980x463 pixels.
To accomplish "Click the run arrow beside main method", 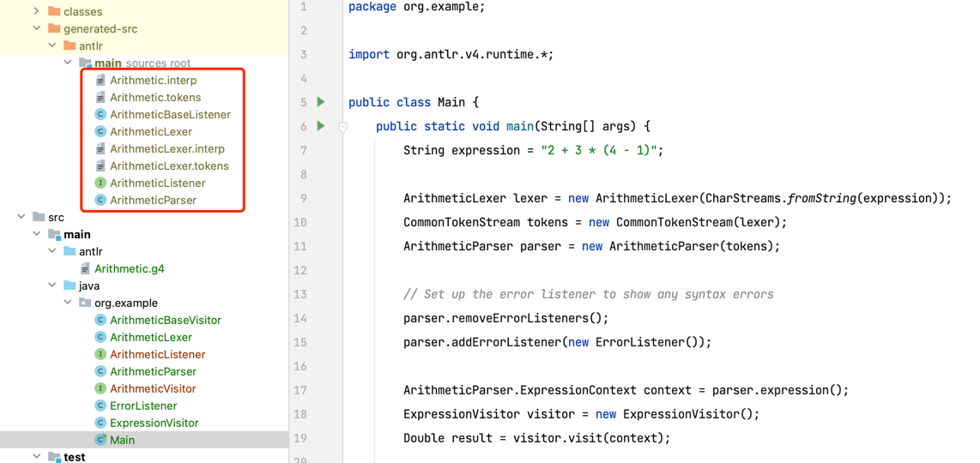I will pyautogui.click(x=321, y=126).
